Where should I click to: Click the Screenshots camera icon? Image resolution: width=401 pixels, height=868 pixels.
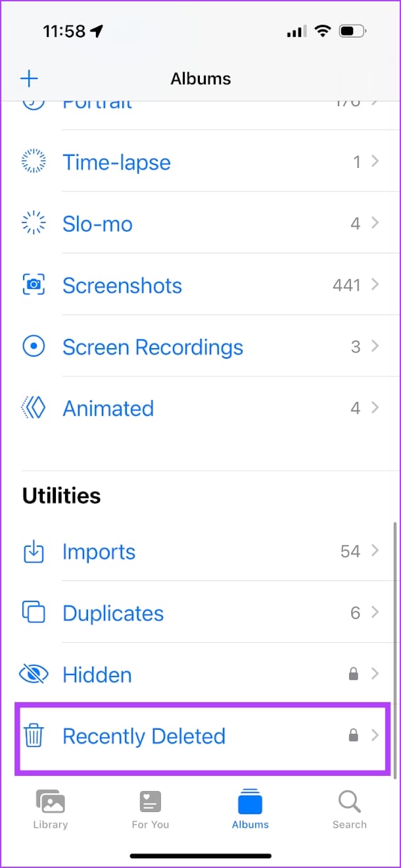[34, 284]
